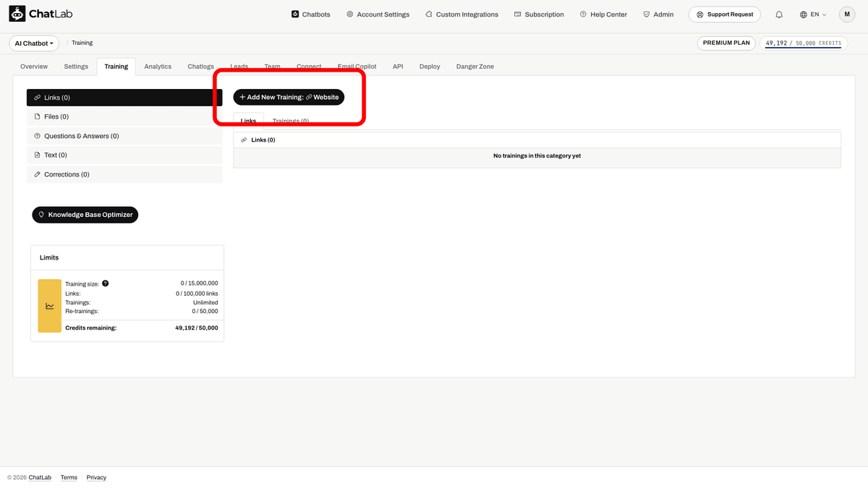
Task: Click the breadcrumb Training text
Action: coord(82,43)
